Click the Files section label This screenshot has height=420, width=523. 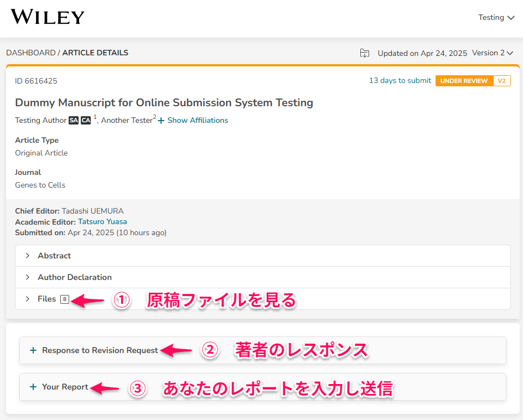click(46, 299)
